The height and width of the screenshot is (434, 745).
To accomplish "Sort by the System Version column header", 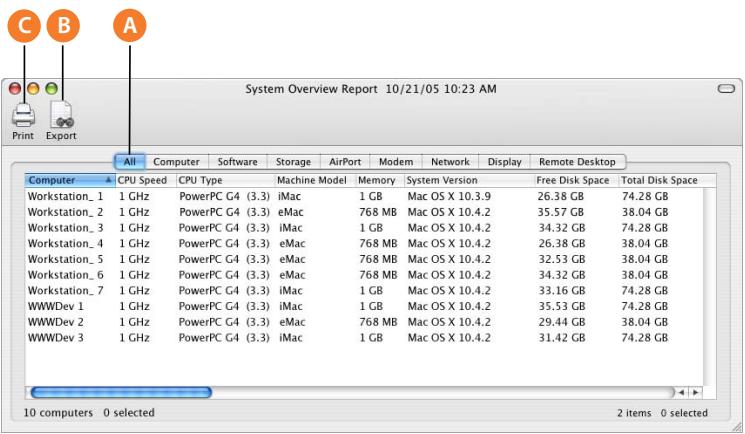I will (469, 180).
